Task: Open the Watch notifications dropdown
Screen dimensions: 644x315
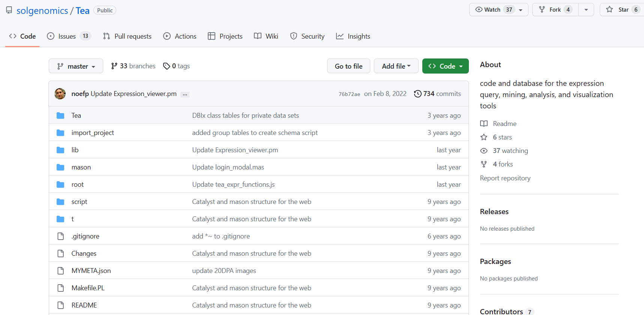Action: pyautogui.click(x=499, y=10)
